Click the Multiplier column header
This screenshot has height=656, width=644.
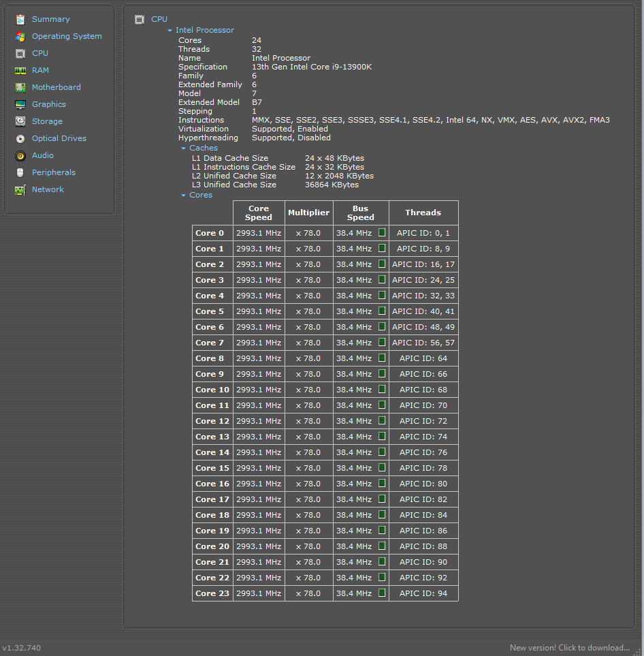308,213
